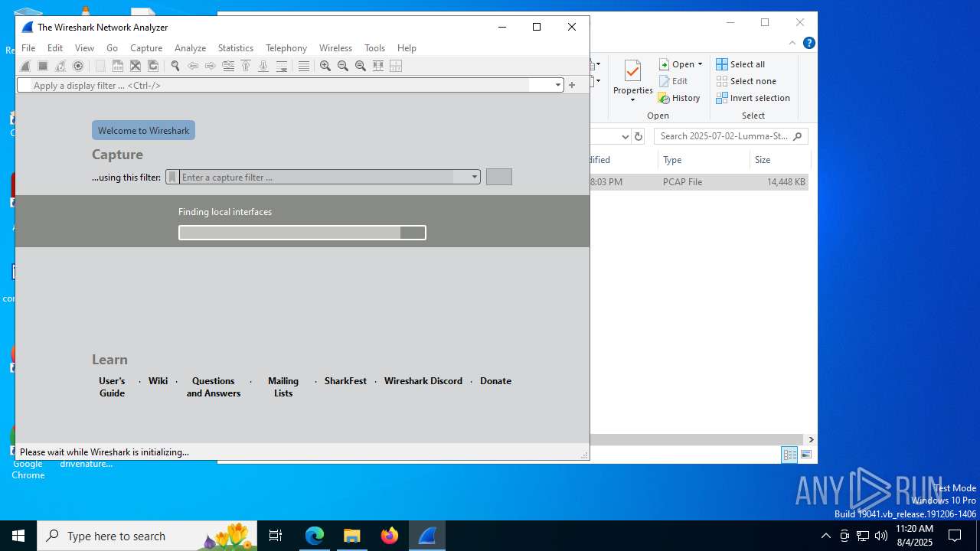Reload this capture file icon
The width and height of the screenshot is (980, 551).
[x=153, y=66]
